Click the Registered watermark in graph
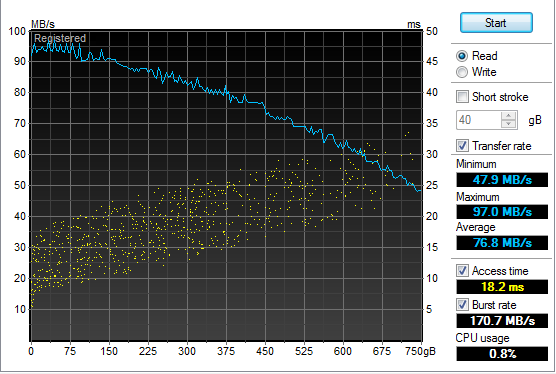 pyautogui.click(x=60, y=38)
